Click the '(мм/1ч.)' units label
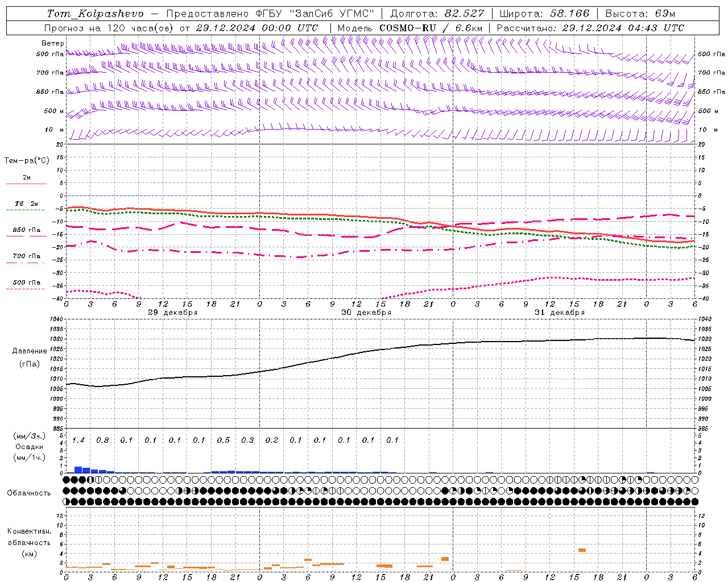728x582 pixels. pyautogui.click(x=29, y=458)
